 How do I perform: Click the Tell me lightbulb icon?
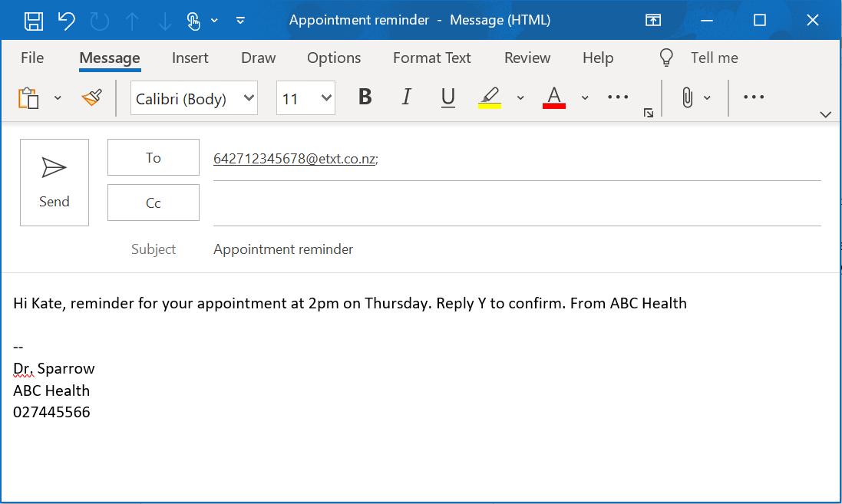coord(666,58)
